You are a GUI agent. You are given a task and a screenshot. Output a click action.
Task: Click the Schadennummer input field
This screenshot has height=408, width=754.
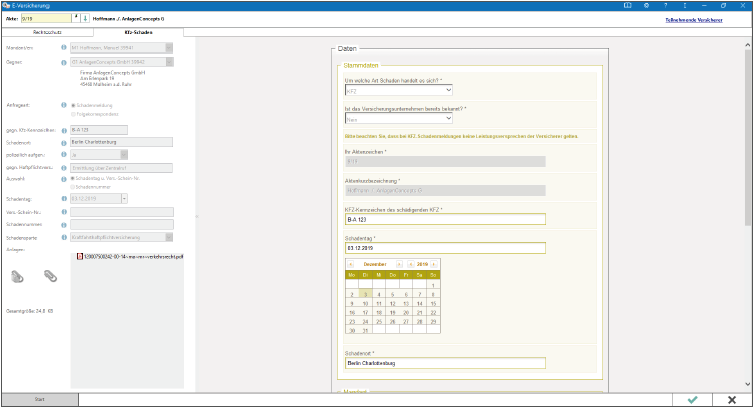122,225
